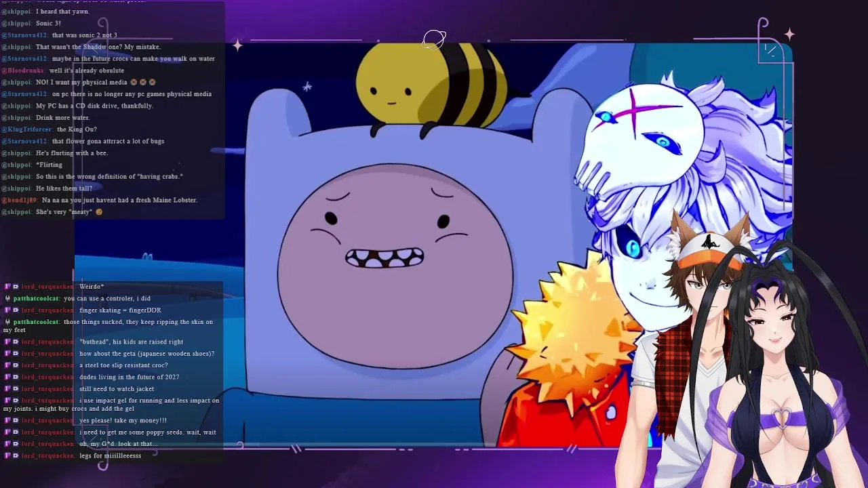The height and width of the screenshot is (488, 868).
Task: Select message "He's flurting with a bee."
Action: pos(72,153)
